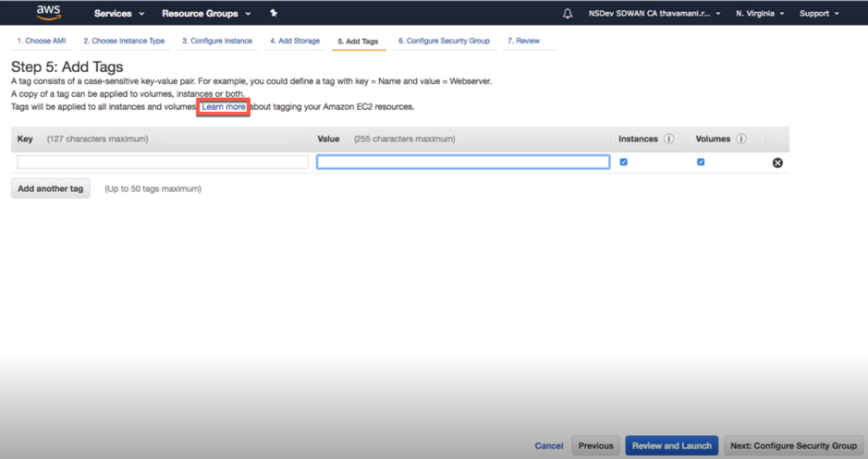Click the Instances column header text

(638, 139)
